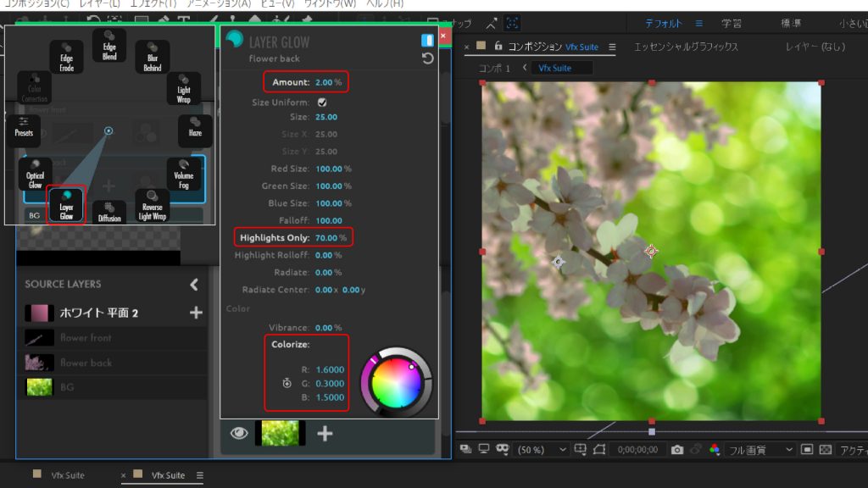This screenshot has width=868, height=488.
Task: Pick the Blur Behind effect
Action: tap(153, 57)
